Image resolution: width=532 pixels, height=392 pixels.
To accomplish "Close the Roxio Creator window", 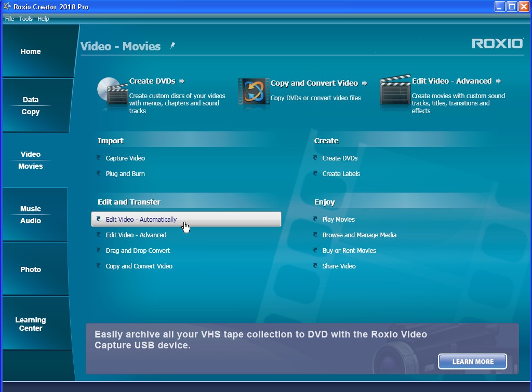I will [524, 6].
